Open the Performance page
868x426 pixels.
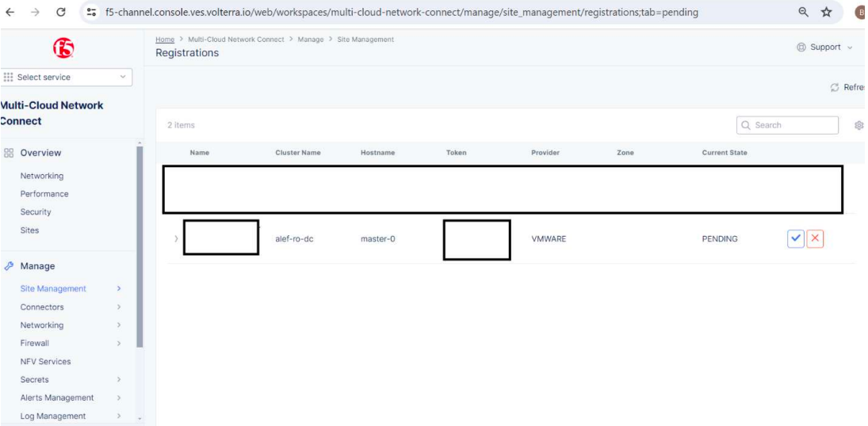[x=44, y=194]
